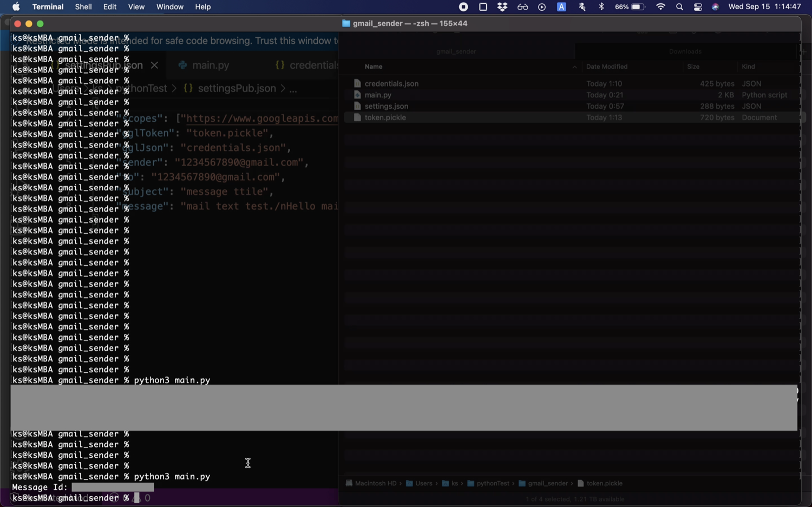The image size is (812, 507).
Task: Open the blue A input source icon
Action: click(x=561, y=7)
